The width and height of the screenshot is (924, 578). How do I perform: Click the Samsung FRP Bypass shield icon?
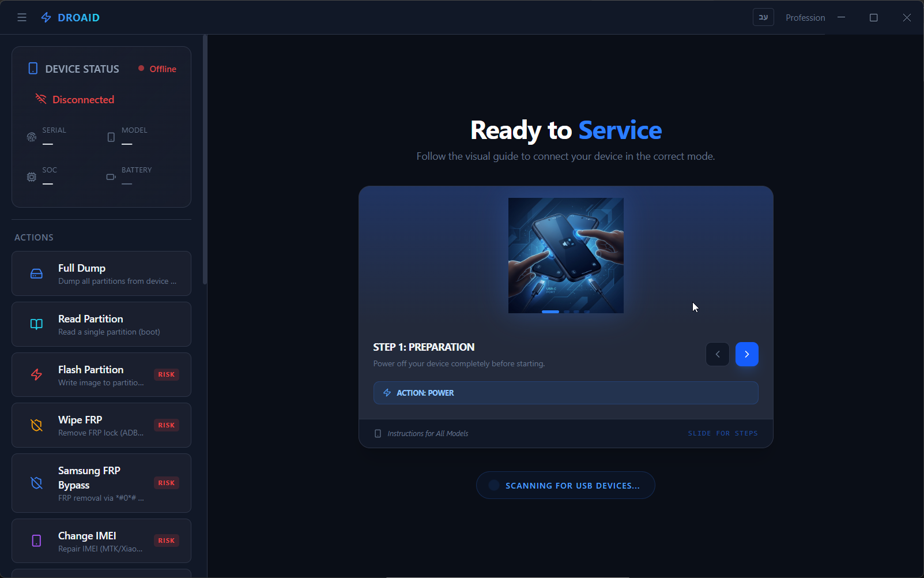pos(36,483)
